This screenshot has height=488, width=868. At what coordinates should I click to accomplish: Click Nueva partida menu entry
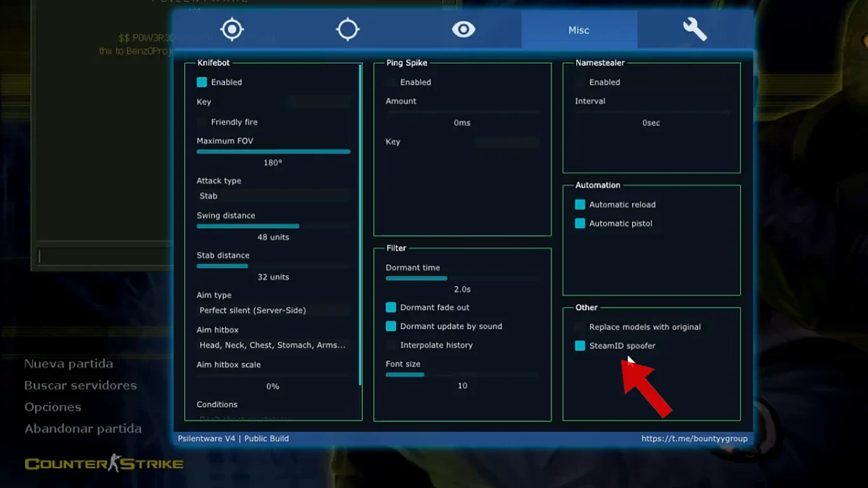[x=69, y=364]
